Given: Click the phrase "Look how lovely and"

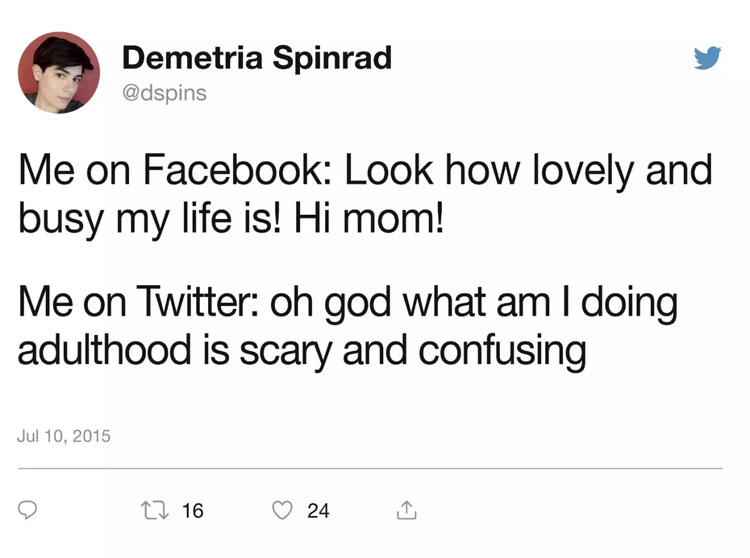Looking at the screenshot, I should [529, 170].
